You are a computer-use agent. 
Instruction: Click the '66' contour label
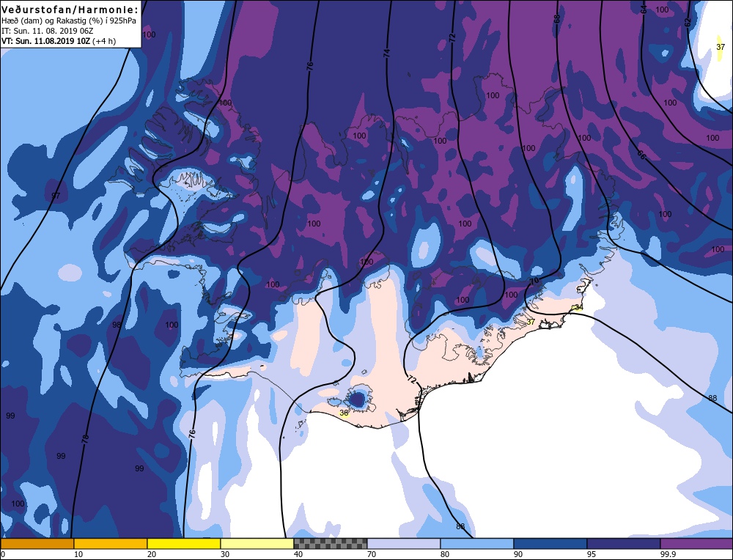641,155
